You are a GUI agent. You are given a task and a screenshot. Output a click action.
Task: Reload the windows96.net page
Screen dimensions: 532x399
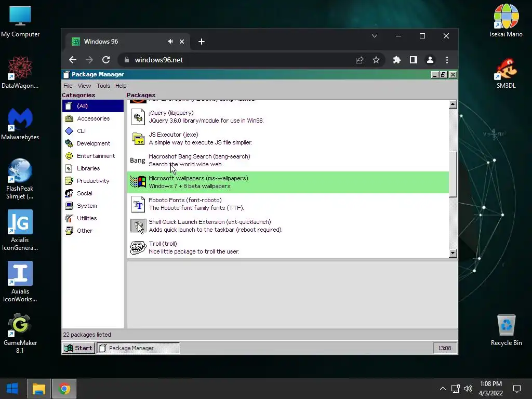click(x=106, y=60)
